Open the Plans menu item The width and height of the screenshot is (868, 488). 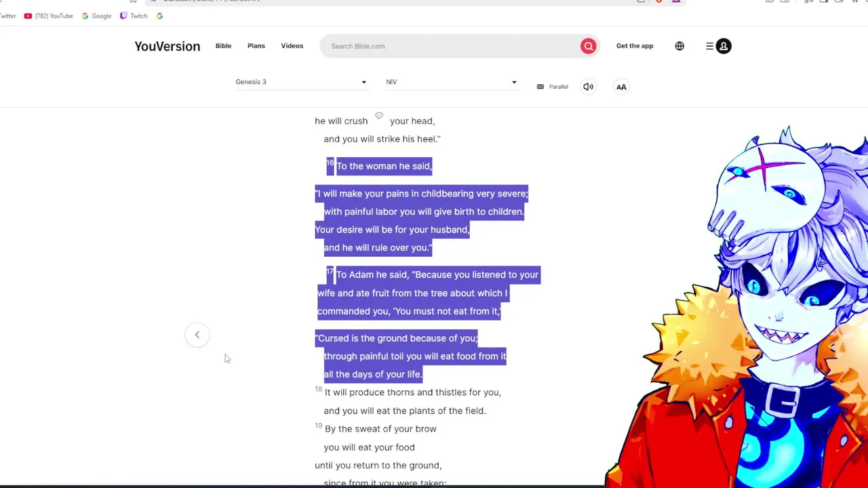(x=256, y=46)
